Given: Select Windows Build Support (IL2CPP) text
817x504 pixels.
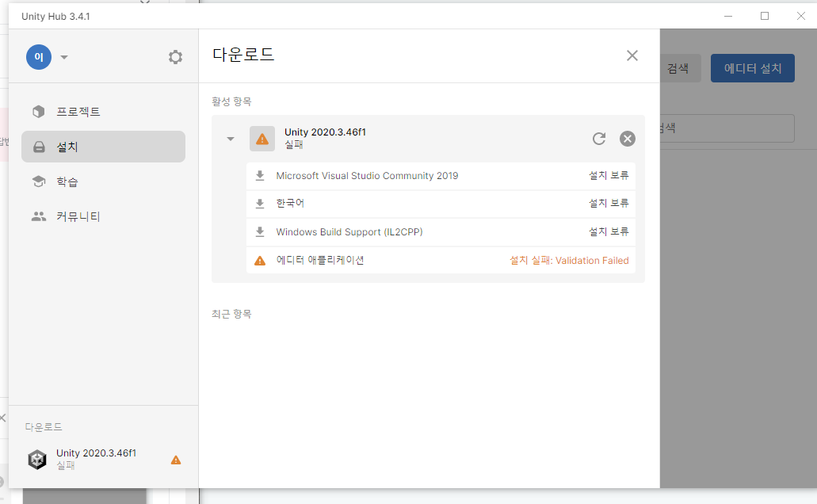Looking at the screenshot, I should (349, 232).
